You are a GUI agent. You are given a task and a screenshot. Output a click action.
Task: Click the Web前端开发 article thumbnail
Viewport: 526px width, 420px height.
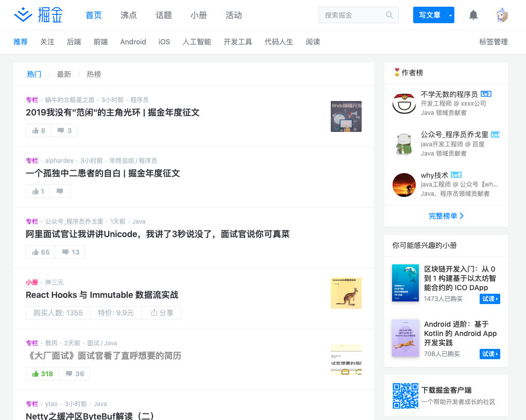click(x=346, y=116)
